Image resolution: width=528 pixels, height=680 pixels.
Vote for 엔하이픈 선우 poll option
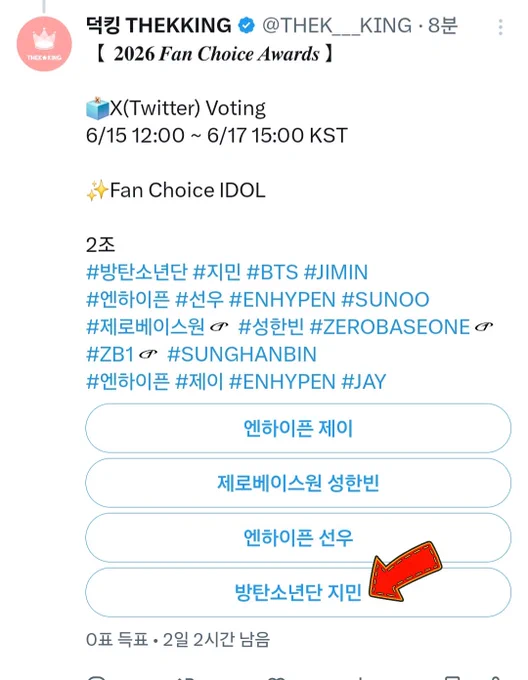click(298, 537)
